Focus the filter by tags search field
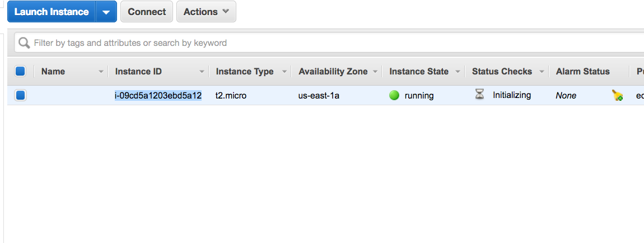The image size is (644, 243). 329,43
